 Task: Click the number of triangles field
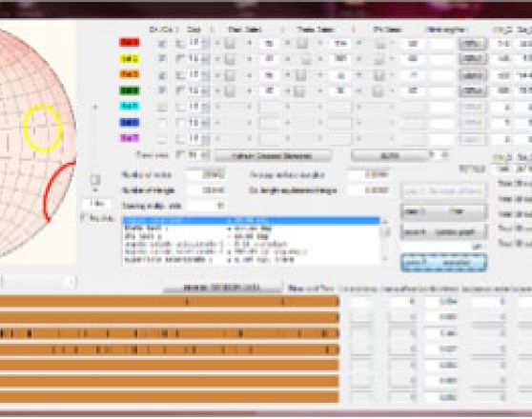pyautogui.click(x=205, y=190)
